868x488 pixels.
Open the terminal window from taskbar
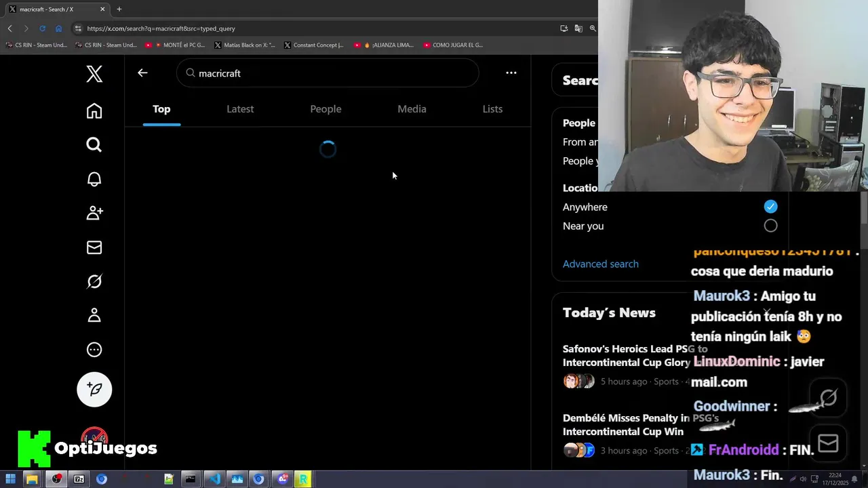coord(191,479)
